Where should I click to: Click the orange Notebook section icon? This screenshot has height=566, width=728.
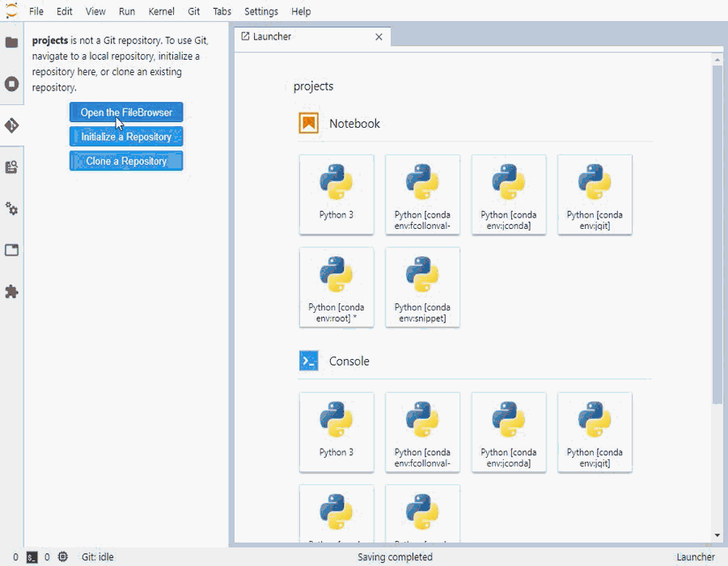click(309, 124)
